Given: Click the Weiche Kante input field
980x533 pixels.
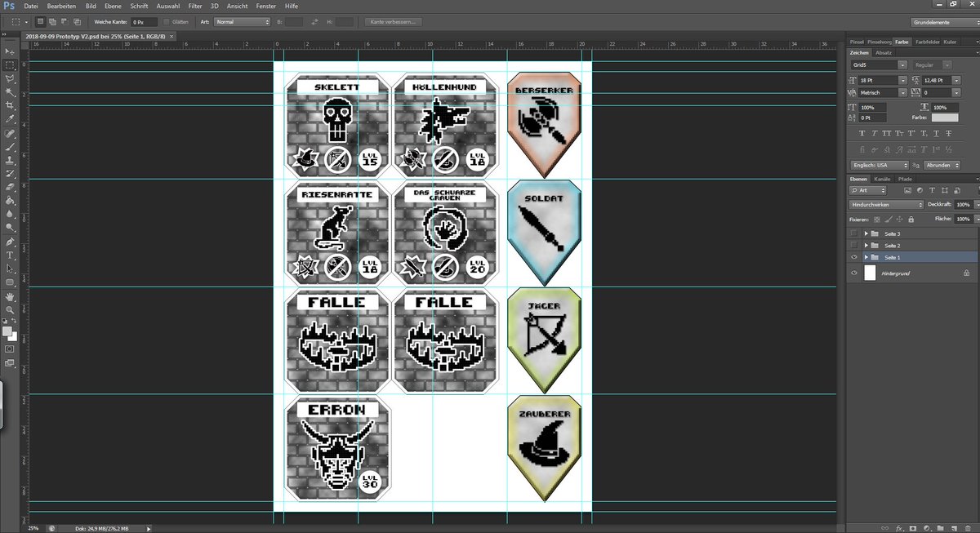Looking at the screenshot, I should [x=143, y=21].
